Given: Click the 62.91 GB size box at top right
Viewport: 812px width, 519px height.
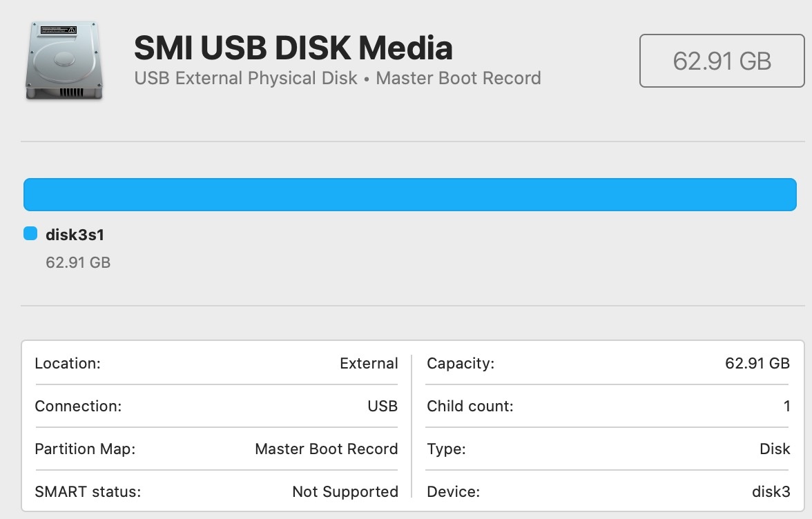Looking at the screenshot, I should pos(722,61).
